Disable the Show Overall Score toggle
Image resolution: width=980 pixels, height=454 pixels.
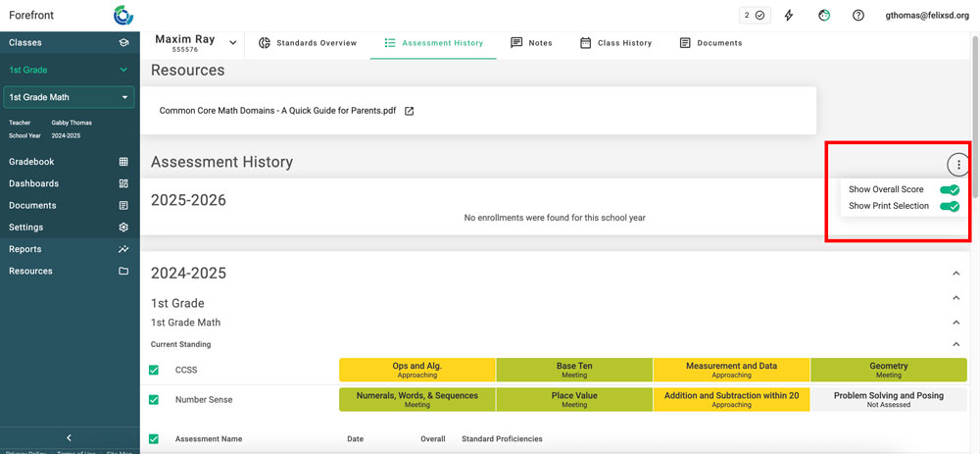pos(948,189)
